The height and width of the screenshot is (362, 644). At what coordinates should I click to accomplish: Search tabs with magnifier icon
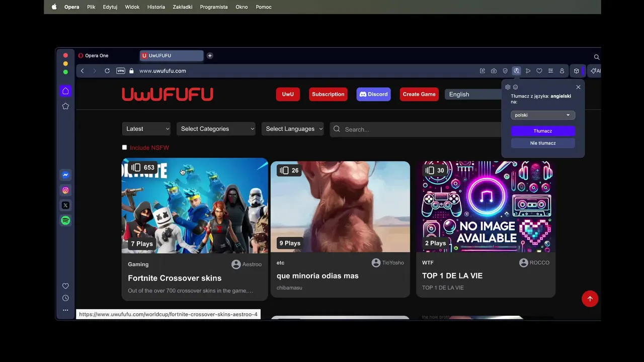597,57
